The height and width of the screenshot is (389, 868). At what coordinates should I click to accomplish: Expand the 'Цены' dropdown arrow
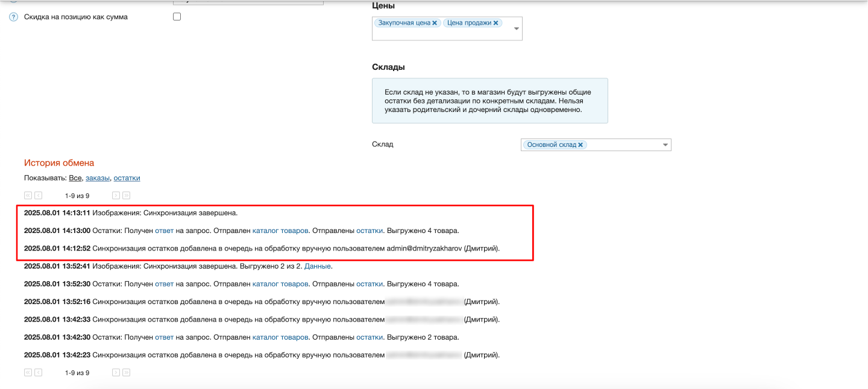pos(516,28)
